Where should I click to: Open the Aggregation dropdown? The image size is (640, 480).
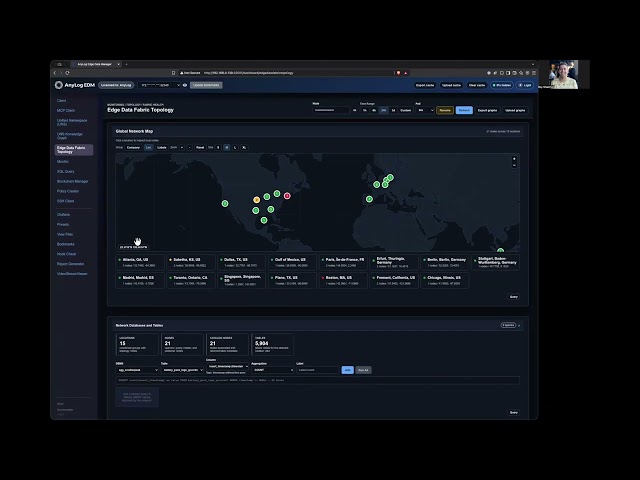point(273,370)
